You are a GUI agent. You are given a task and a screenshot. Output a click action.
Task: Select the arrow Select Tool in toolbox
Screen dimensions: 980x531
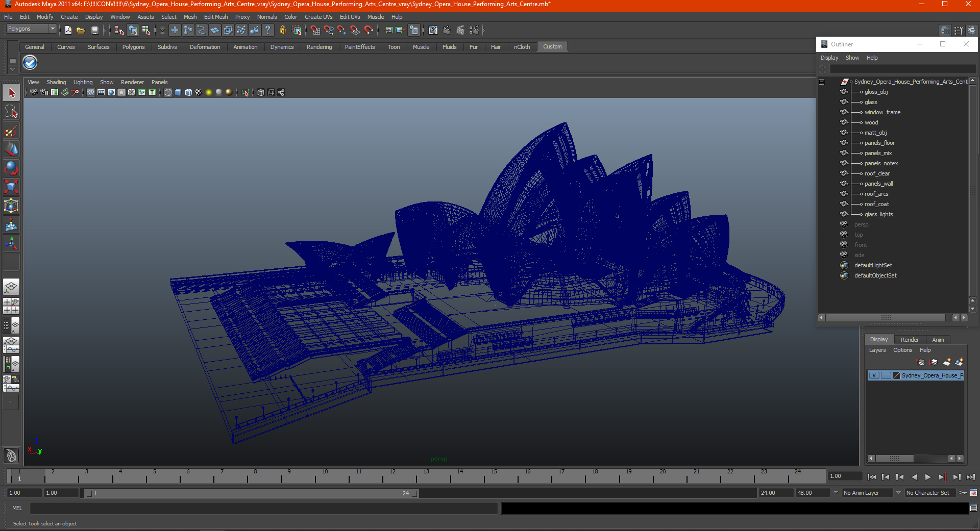click(x=11, y=92)
